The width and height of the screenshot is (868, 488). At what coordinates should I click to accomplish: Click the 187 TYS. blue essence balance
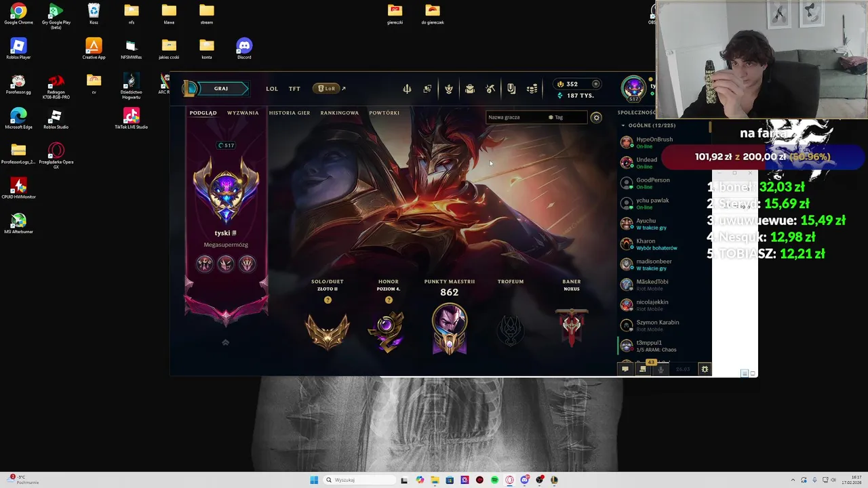click(576, 96)
